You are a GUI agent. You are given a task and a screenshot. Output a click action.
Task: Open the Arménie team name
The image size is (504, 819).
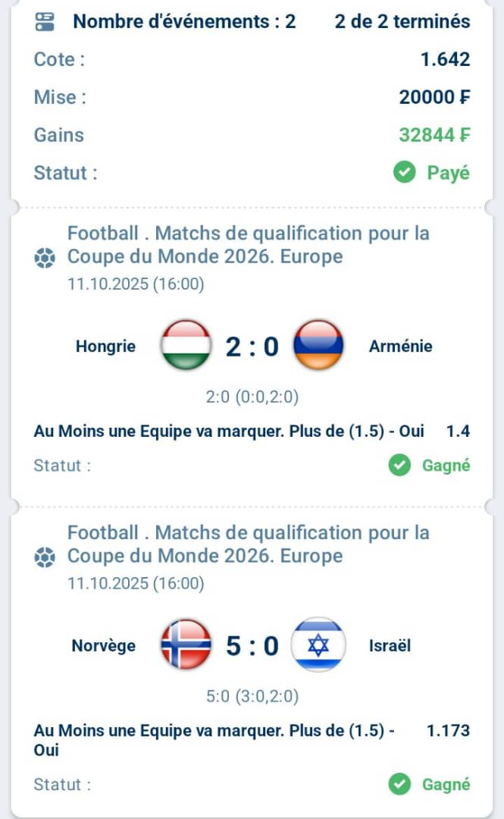click(x=401, y=347)
